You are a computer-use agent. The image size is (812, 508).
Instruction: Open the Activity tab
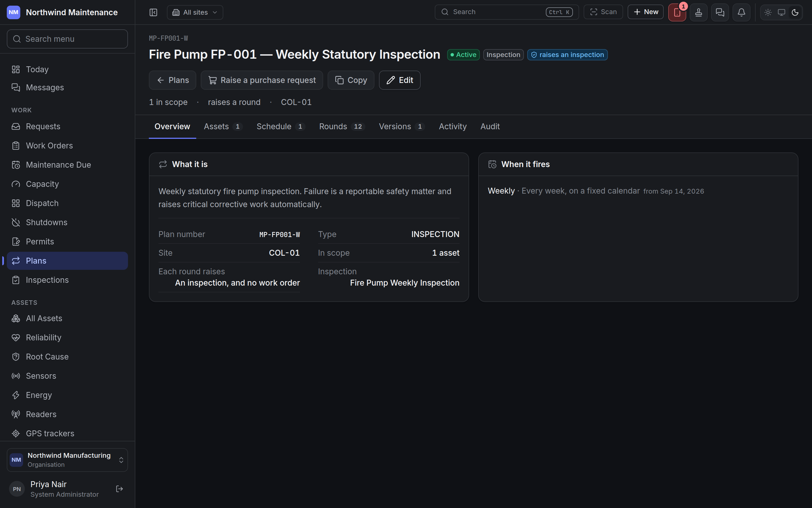453,126
